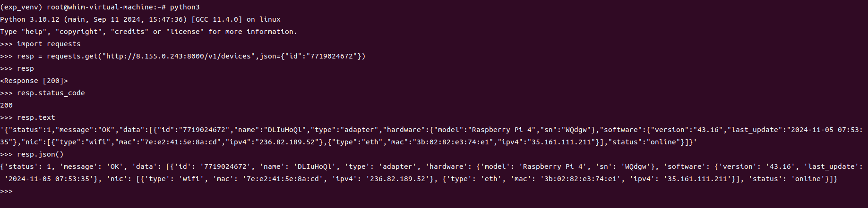Click the '<Response [200]>' output
The height and width of the screenshot is (208, 868).
click(x=34, y=81)
